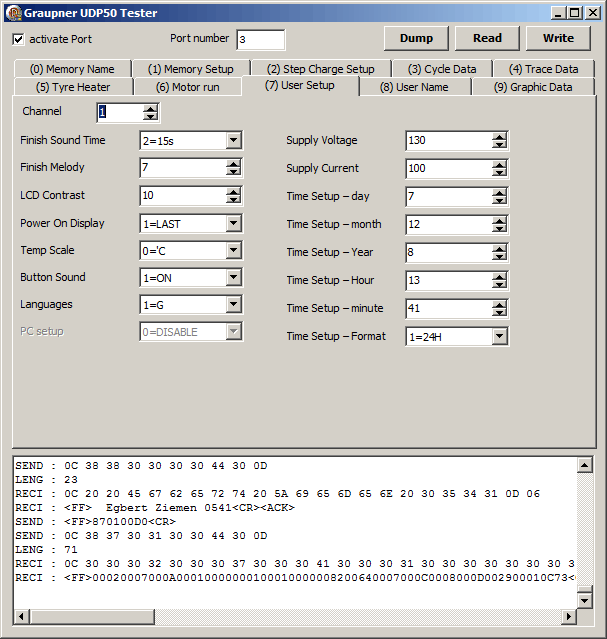Open the Time Setup Format dropdown
This screenshot has width=607, height=639.
tap(499, 337)
